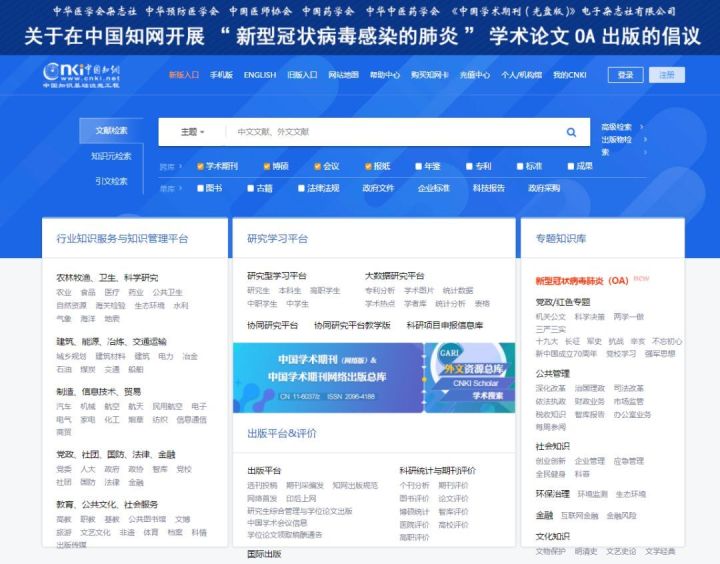Click the search input for 中文文献、外文文献
The width and height of the screenshot is (720, 564).
395,132
